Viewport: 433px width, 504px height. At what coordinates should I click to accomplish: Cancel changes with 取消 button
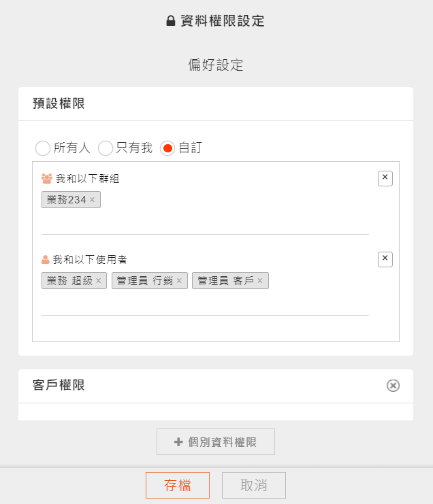254,485
